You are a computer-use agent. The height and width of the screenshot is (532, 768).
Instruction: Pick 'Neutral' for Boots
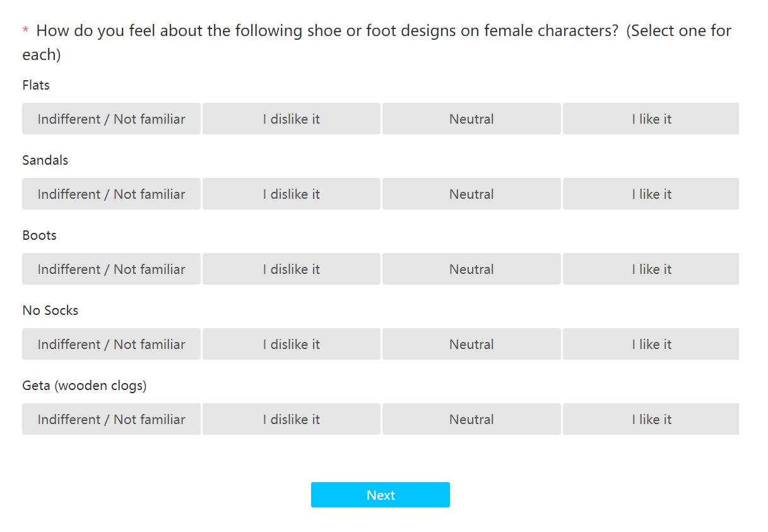(471, 269)
